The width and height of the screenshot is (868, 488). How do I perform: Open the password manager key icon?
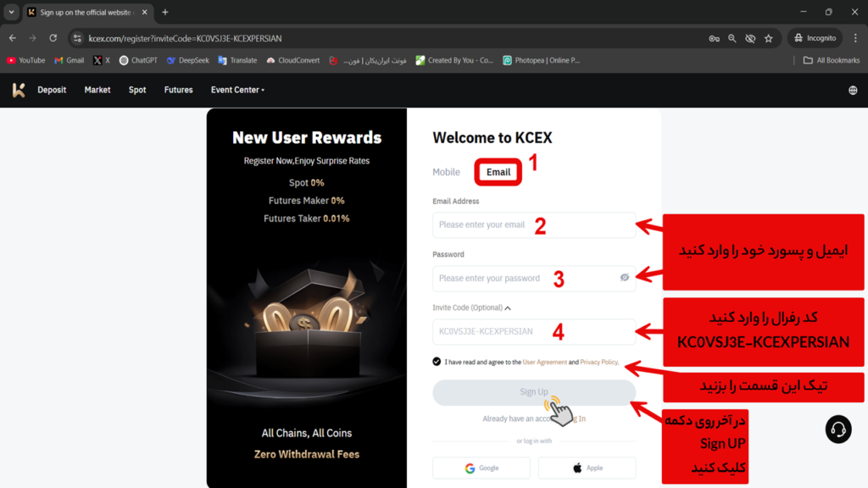pyautogui.click(x=716, y=38)
